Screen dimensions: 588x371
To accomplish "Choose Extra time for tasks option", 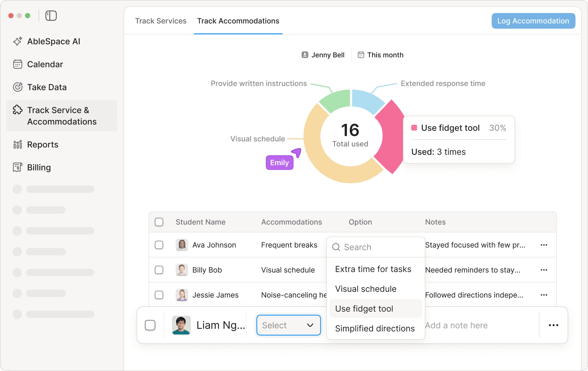I will 376,269.
